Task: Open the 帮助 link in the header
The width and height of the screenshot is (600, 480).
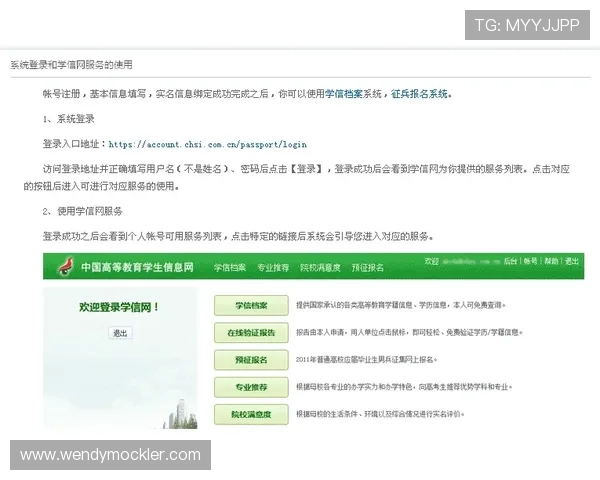Action: coord(551,261)
